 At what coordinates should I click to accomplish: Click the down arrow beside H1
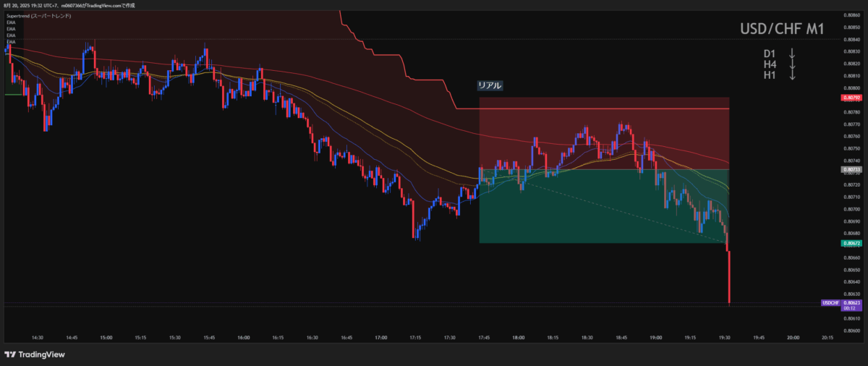pyautogui.click(x=792, y=75)
